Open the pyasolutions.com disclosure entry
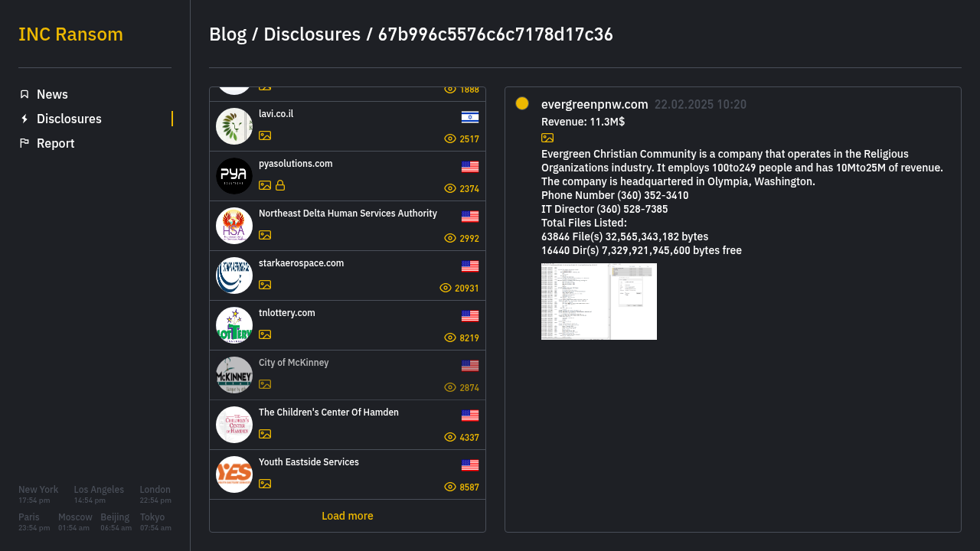 coord(348,176)
